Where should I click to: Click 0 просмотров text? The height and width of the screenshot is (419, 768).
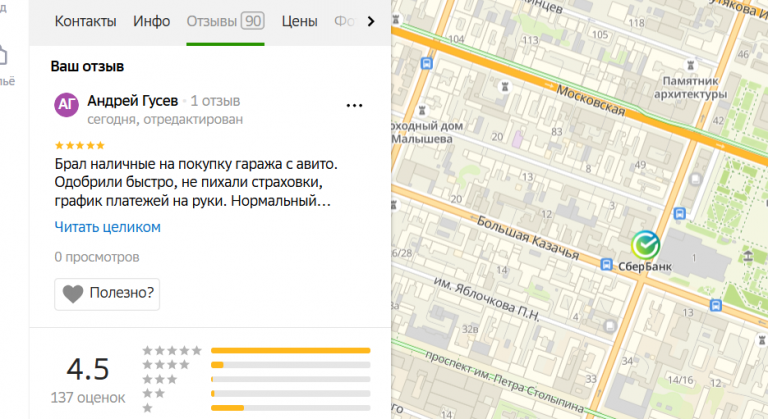(97, 257)
